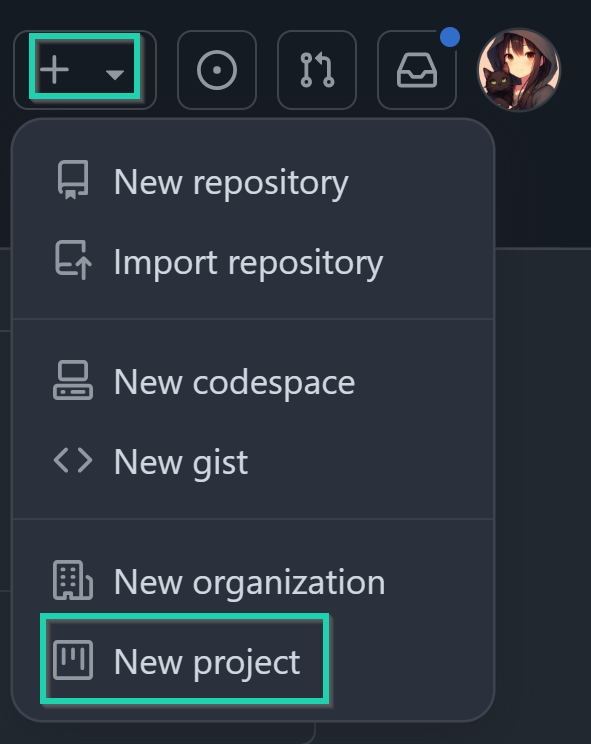Screen dimensions: 591x744
Task: Collapse the create-new dropdown caret
Action: point(115,74)
